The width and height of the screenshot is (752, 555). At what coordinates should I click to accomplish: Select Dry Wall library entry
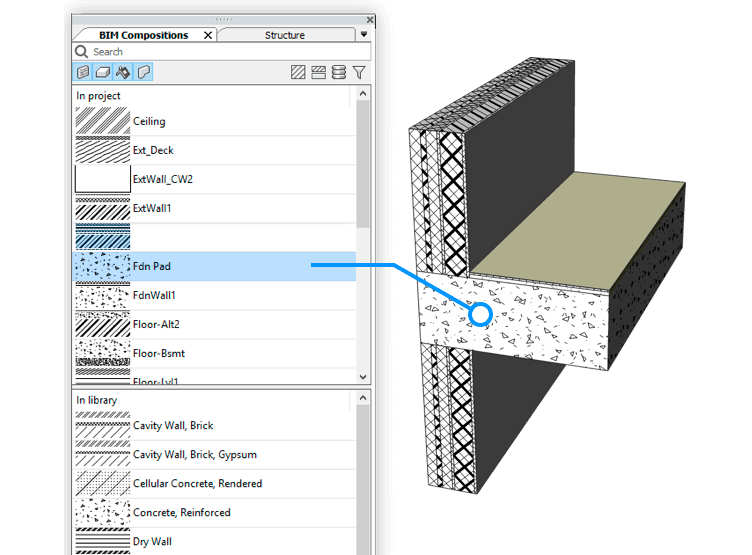click(214, 541)
